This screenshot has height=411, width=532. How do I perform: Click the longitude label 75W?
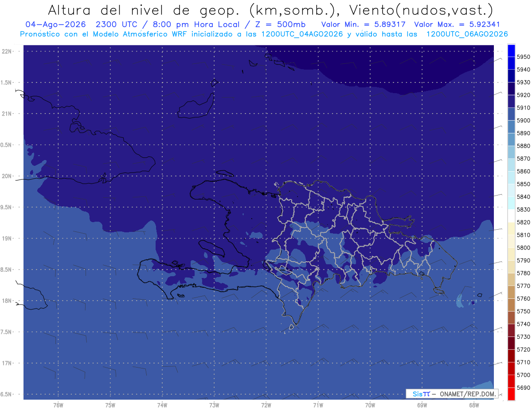coord(110,405)
